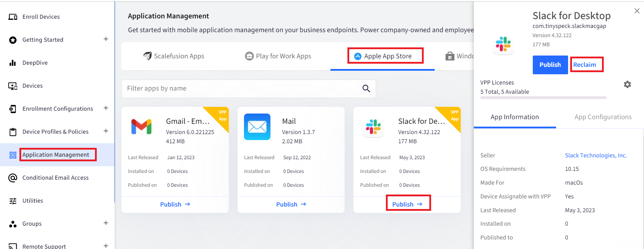Publish the Mail app
The width and height of the screenshot is (644, 249).
click(291, 204)
